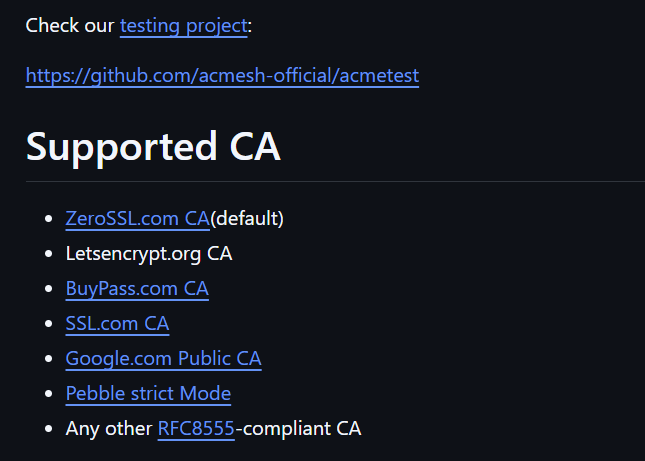This screenshot has height=461, width=645.
Task: Click the bullet beside Pebble strict Mode
Action: (x=49, y=394)
